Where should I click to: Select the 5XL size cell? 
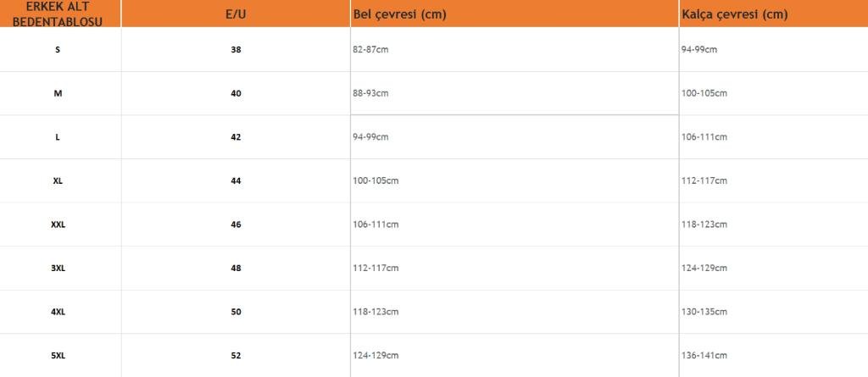(x=58, y=356)
